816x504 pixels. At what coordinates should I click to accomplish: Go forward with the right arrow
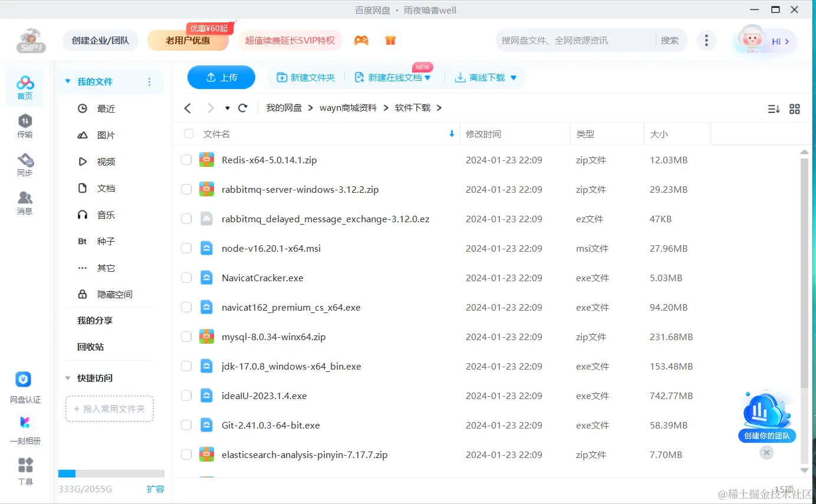[210, 108]
